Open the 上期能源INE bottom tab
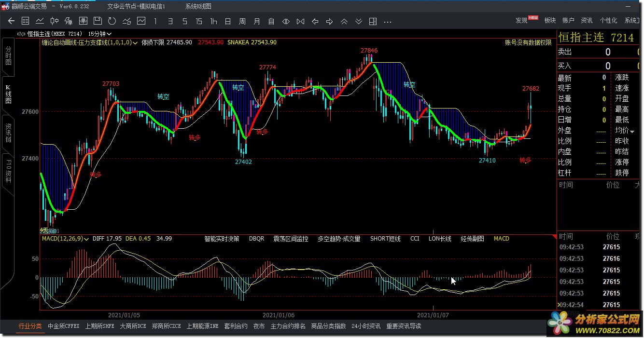Image resolution: width=644 pixels, height=338 pixels. coord(202,326)
